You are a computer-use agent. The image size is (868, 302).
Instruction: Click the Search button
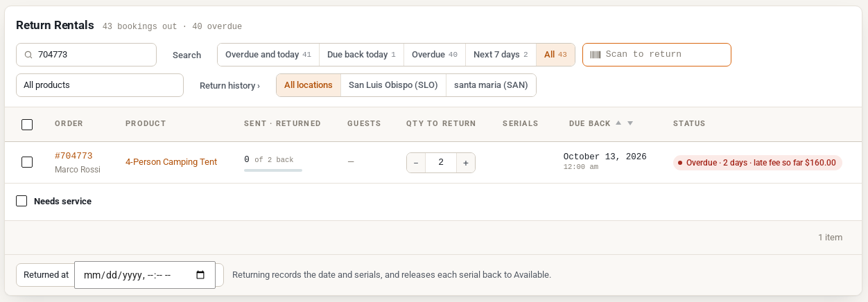186,55
